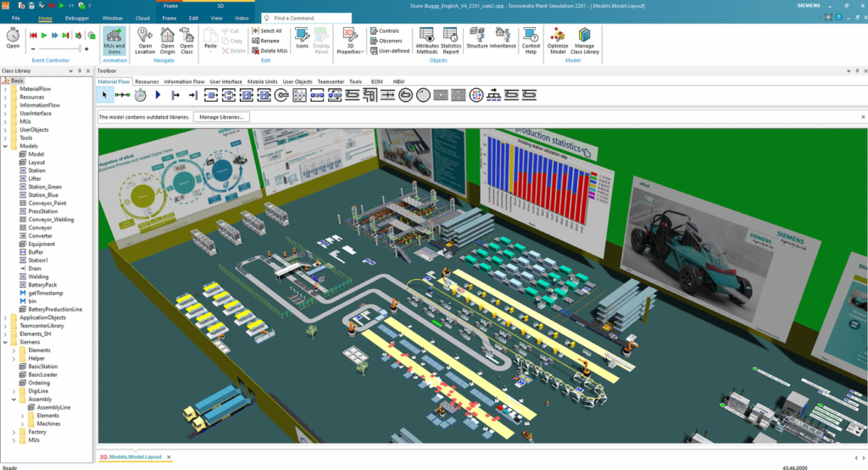Switch to the Debugger ribbon tab

(77, 19)
